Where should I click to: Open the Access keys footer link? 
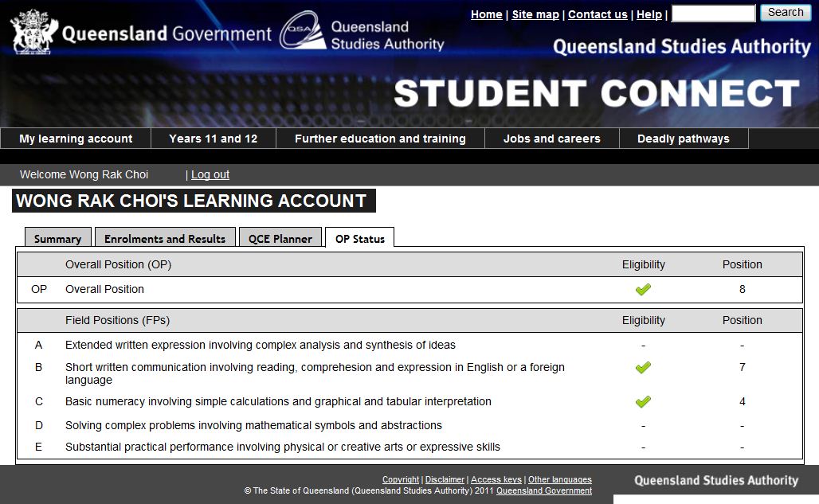coord(496,479)
